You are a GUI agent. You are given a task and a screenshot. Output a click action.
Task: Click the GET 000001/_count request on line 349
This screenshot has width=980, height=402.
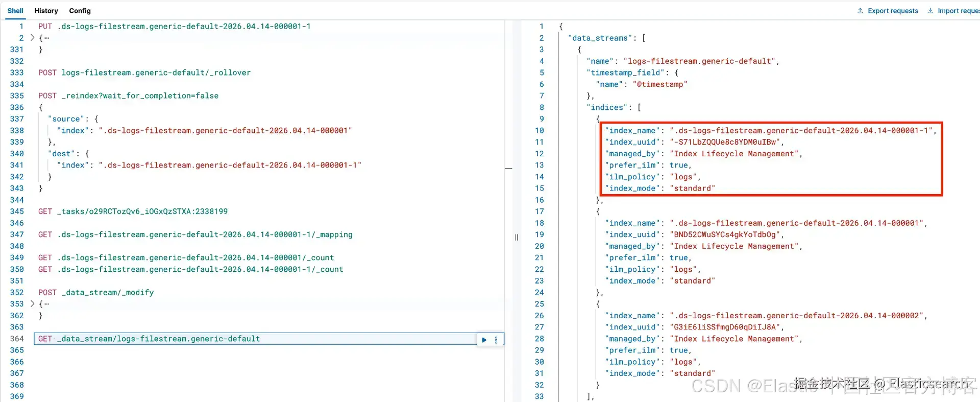[x=186, y=258]
